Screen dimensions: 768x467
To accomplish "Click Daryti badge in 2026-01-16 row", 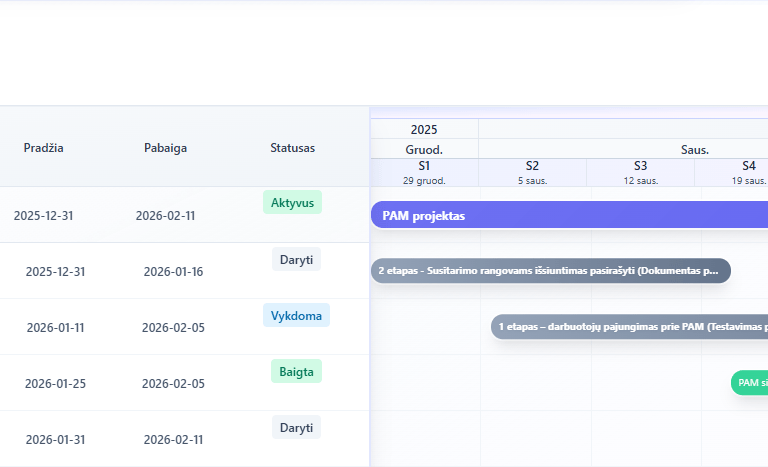I will pos(296,259).
